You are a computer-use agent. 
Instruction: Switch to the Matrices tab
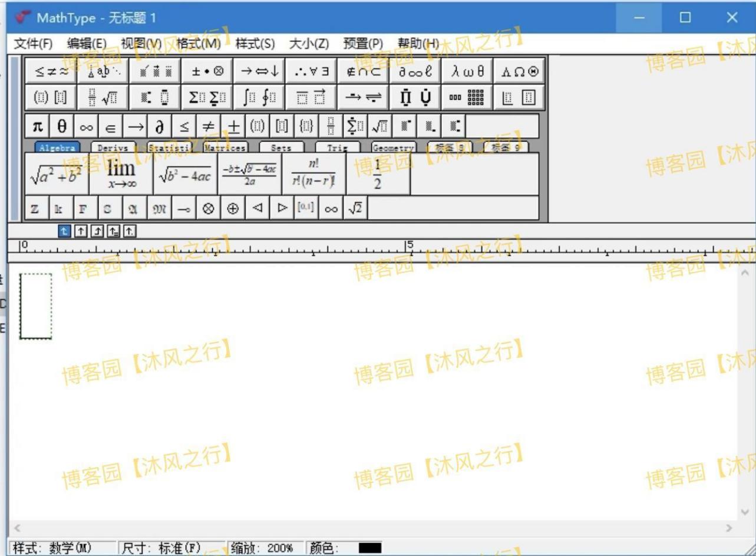point(226,148)
